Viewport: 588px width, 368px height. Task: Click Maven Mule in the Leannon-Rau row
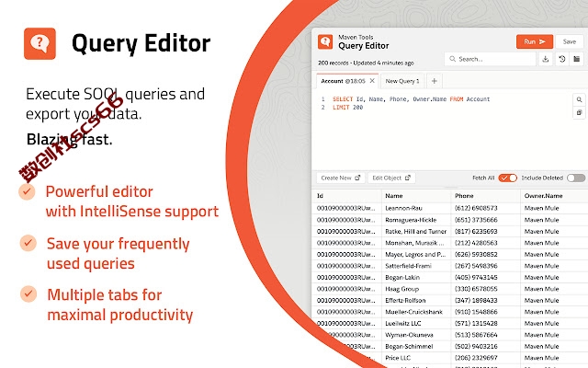tap(541, 208)
